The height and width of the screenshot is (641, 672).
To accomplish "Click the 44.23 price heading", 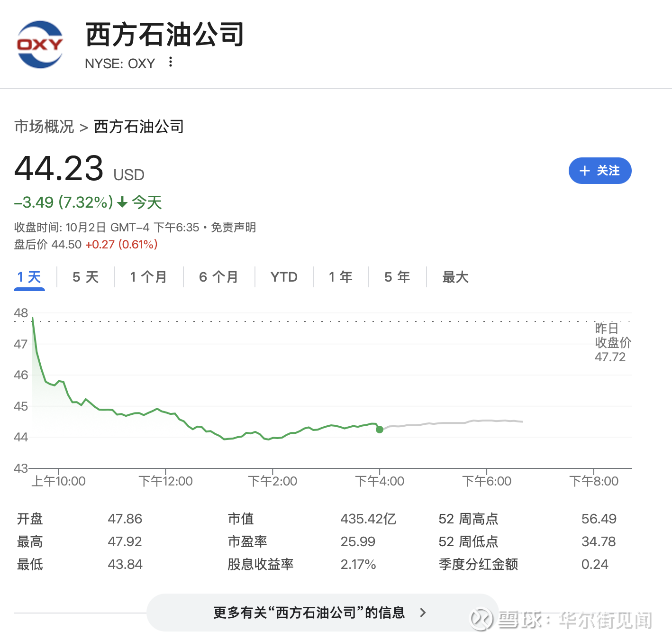I will click(x=59, y=168).
